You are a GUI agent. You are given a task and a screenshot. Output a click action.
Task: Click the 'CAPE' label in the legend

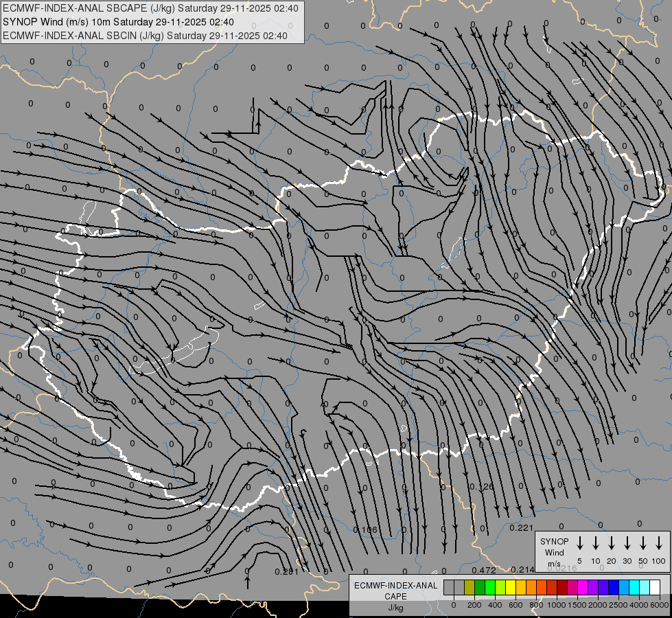[395, 597]
